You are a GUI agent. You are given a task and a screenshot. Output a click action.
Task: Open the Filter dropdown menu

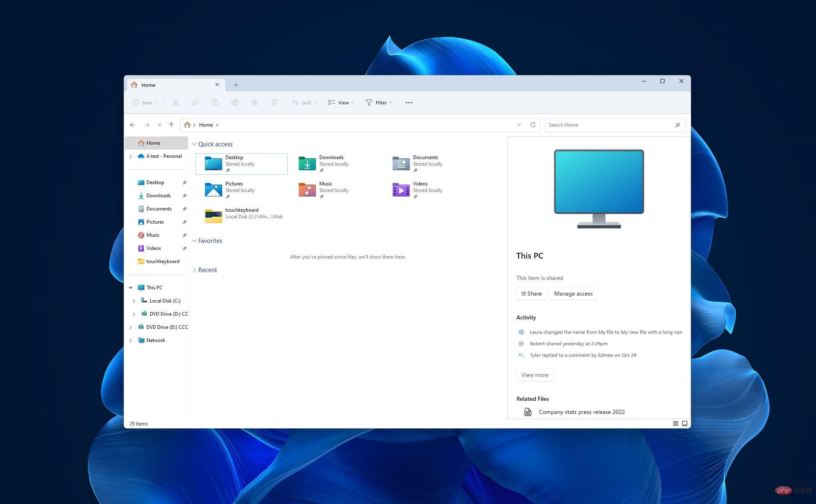(x=378, y=102)
